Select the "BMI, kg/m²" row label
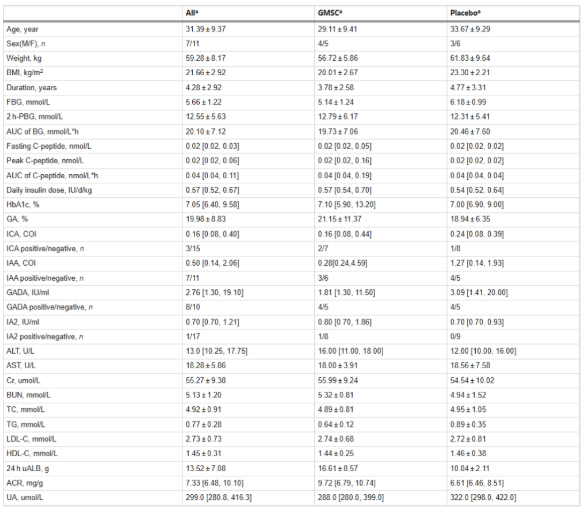 pos(25,72)
